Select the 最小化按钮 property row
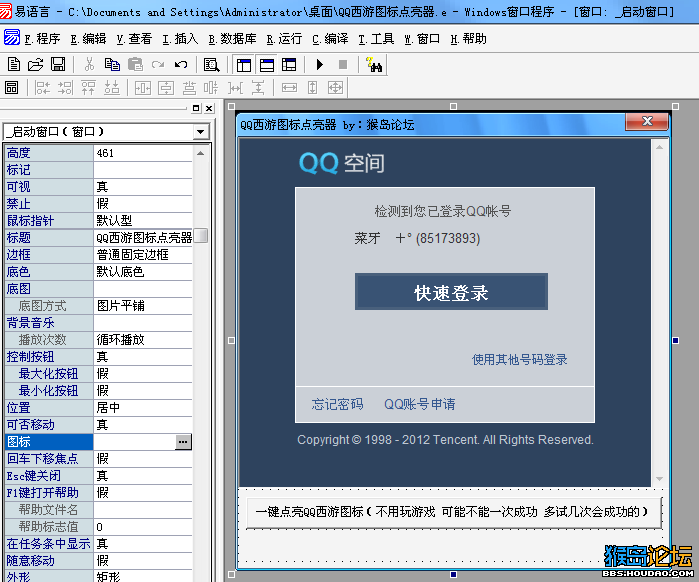699x582 pixels. [99, 390]
